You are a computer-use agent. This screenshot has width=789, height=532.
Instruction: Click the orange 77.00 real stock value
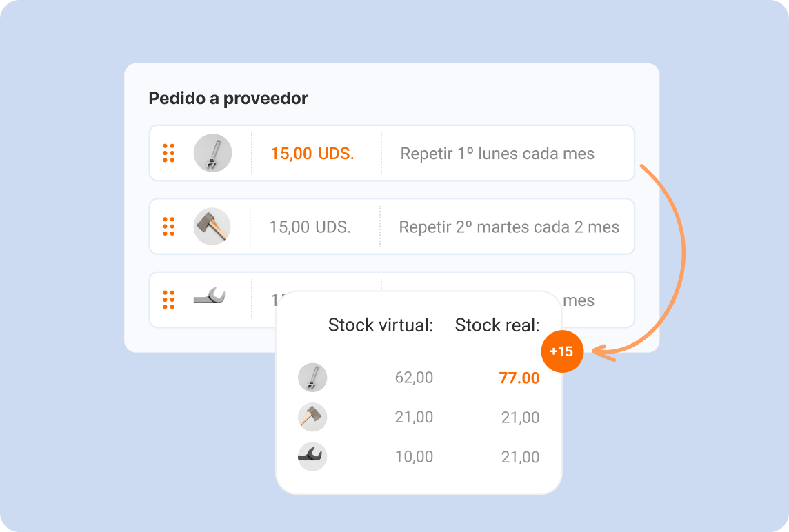point(519,378)
